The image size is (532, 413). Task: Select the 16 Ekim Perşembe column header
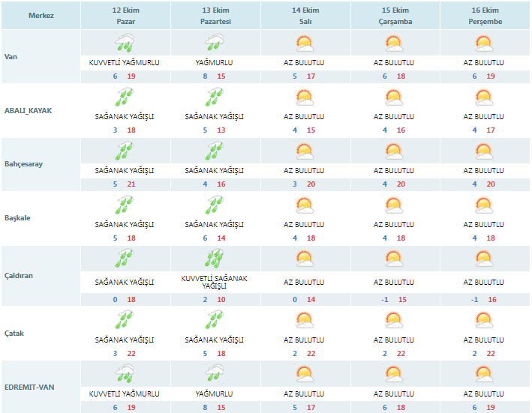[x=484, y=15]
